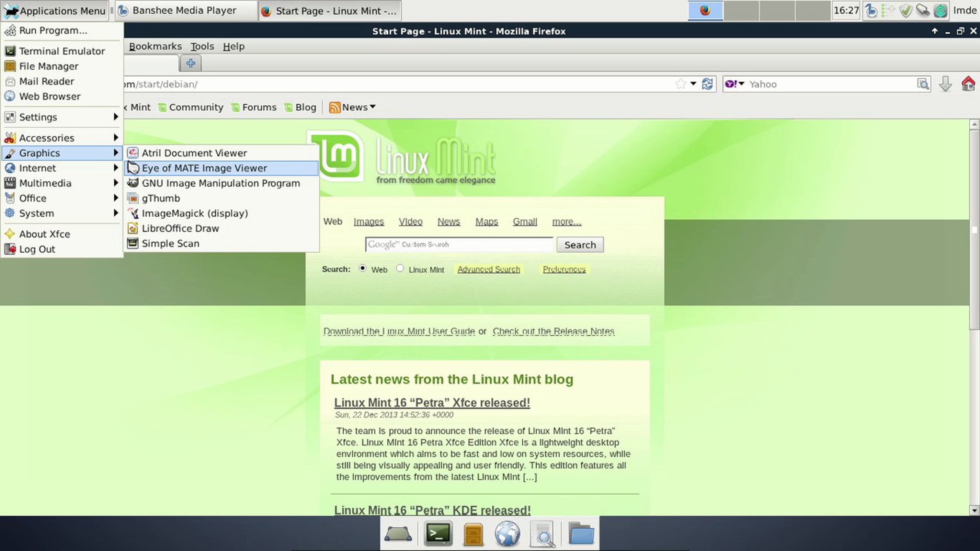Launch GNU Image Manipulation Program
The image size is (980, 551).
click(220, 183)
